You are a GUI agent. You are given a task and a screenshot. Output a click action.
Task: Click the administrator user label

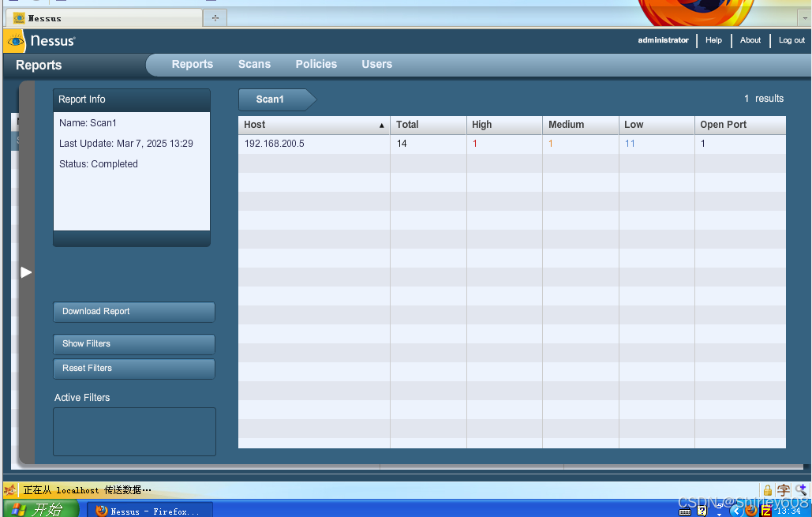[663, 40]
